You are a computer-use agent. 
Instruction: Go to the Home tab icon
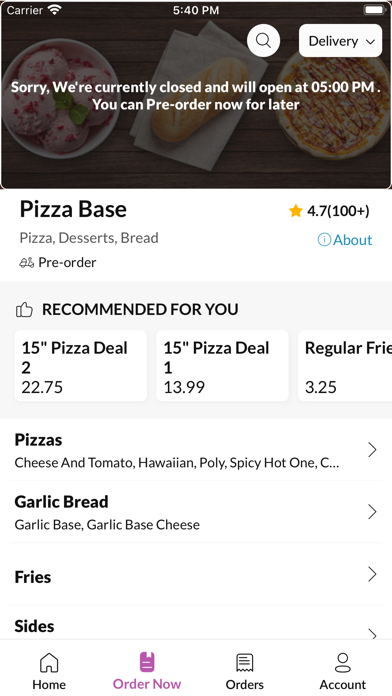49,663
